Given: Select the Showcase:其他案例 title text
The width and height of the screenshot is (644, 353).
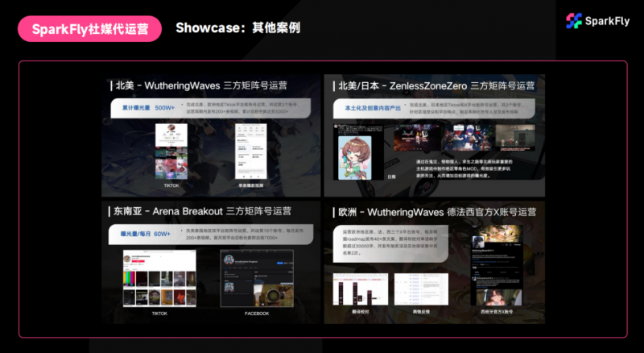Looking at the screenshot, I should pyautogui.click(x=237, y=28).
